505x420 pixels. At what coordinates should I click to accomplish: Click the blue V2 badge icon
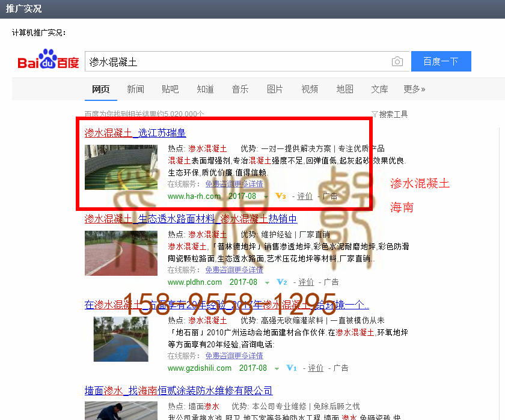tap(282, 282)
